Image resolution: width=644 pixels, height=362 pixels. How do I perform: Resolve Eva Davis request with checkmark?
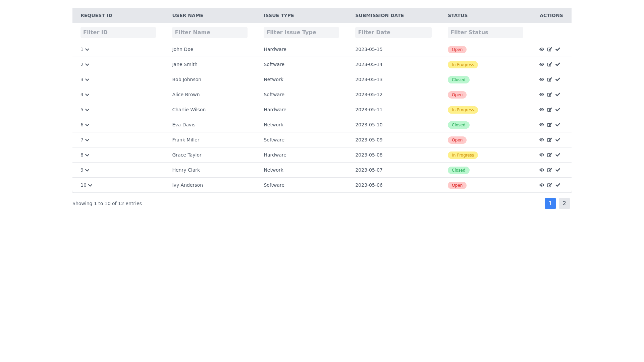pos(557,125)
